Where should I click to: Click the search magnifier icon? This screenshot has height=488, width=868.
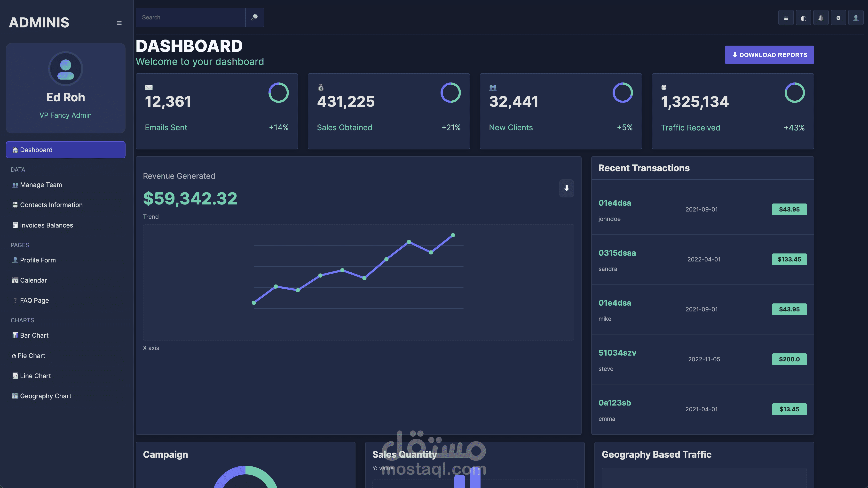pyautogui.click(x=254, y=17)
